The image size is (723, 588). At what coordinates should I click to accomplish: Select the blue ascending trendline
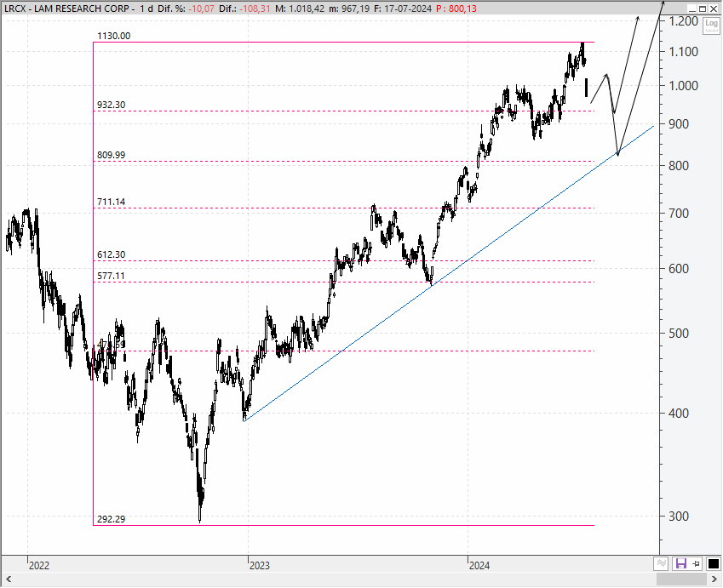coord(449,273)
